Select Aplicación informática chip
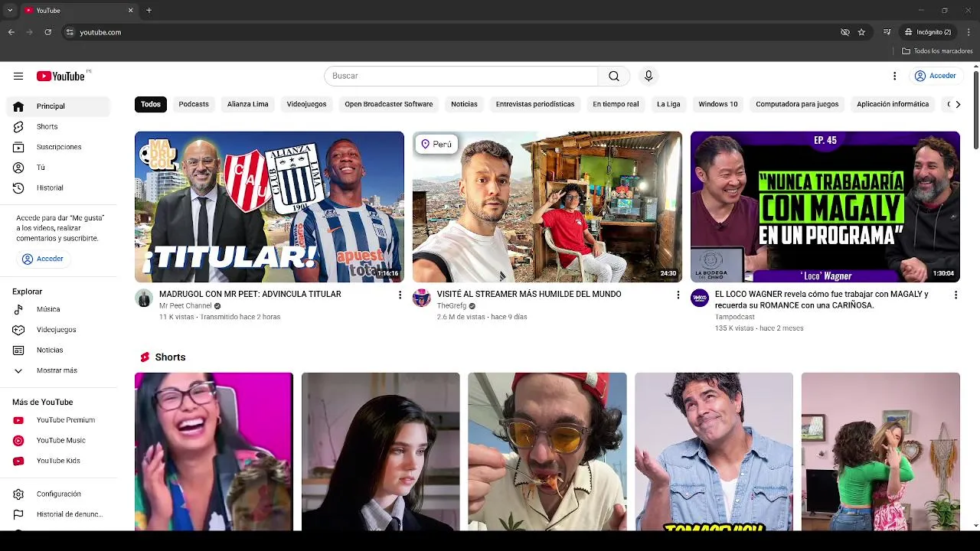This screenshot has width=980, height=551. pyautogui.click(x=893, y=104)
